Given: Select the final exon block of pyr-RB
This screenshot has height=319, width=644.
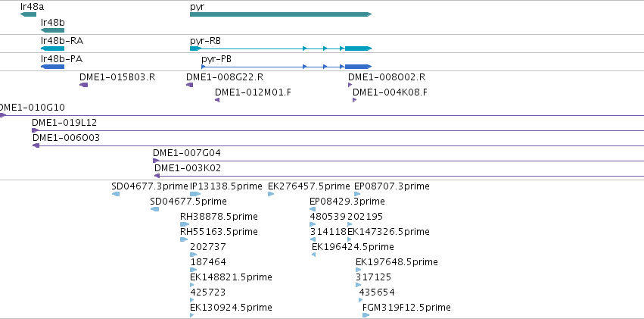Looking at the screenshot, I should [x=358, y=48].
